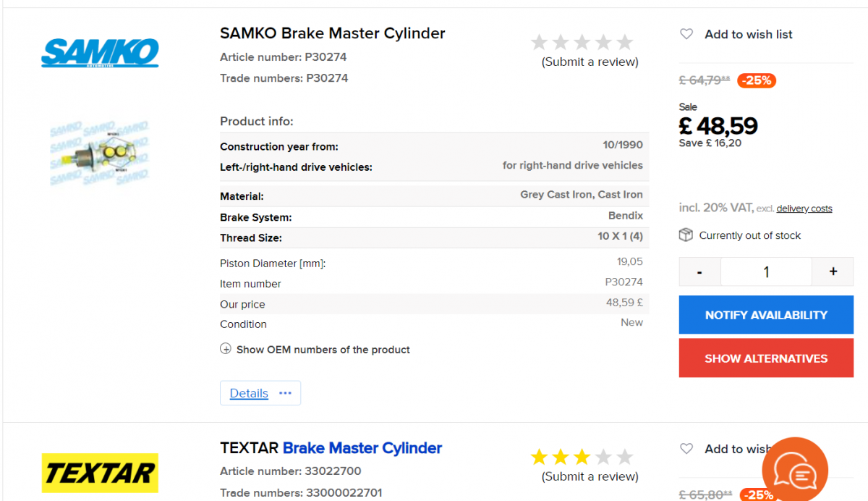Click the fifth star in SAMKO rating
The height and width of the screenshot is (501, 868).
click(625, 42)
